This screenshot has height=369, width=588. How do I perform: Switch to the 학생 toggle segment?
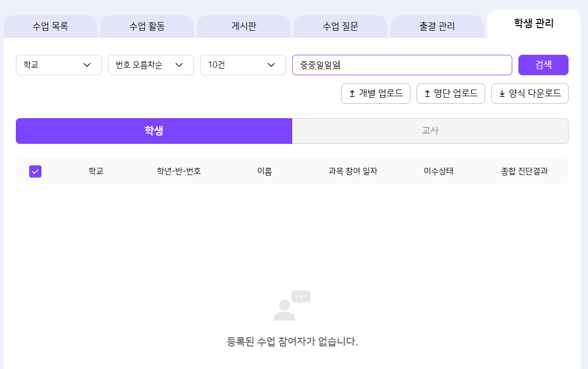[154, 131]
